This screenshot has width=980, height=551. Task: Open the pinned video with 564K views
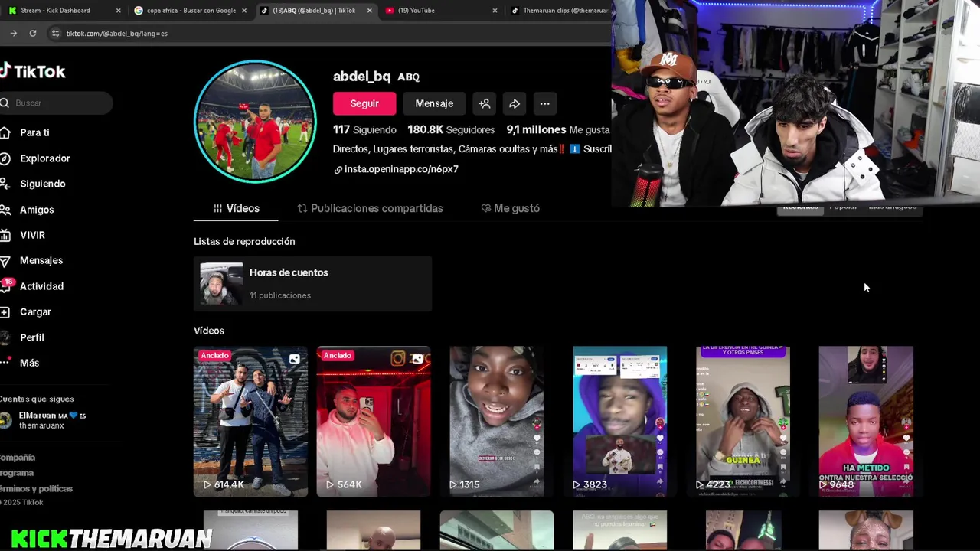tap(374, 422)
